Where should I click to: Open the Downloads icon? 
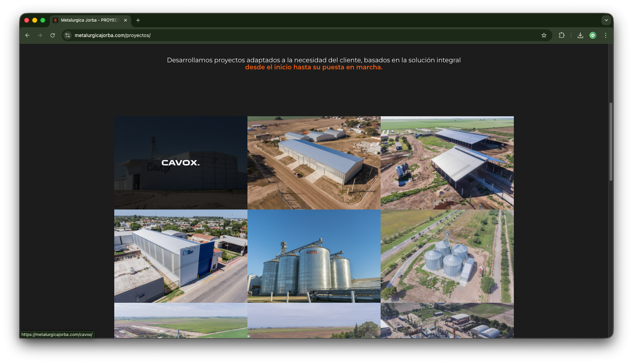click(x=580, y=35)
